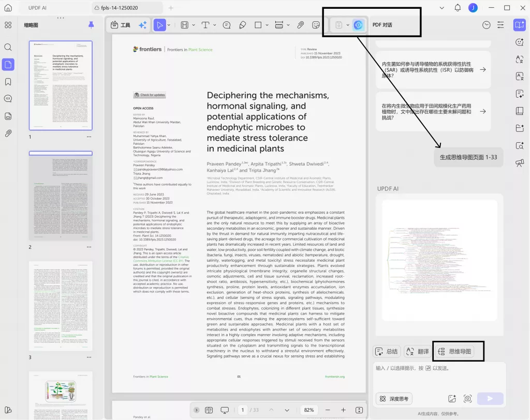This screenshot has width=530, height=420.
Task: Zoom out with the minus button
Action: point(328,410)
